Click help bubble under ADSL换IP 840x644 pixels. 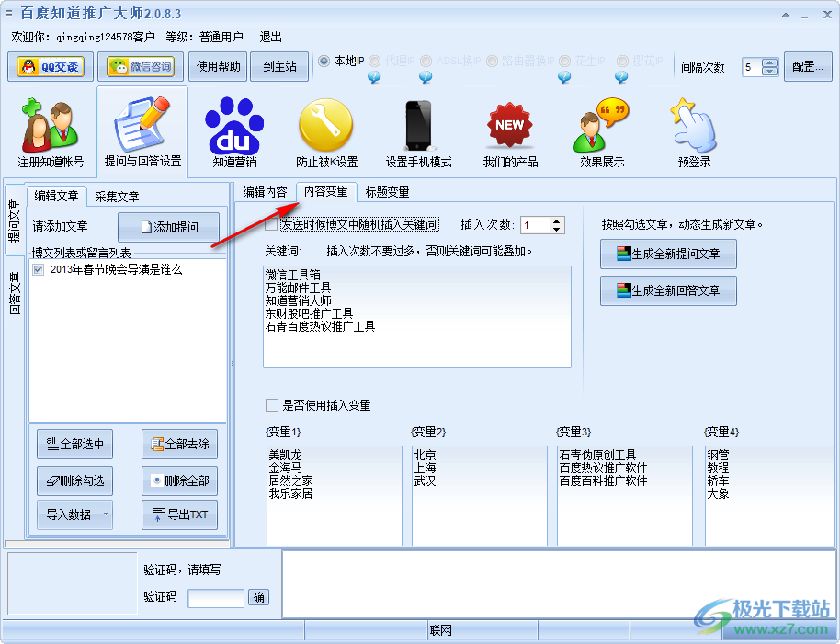426,77
